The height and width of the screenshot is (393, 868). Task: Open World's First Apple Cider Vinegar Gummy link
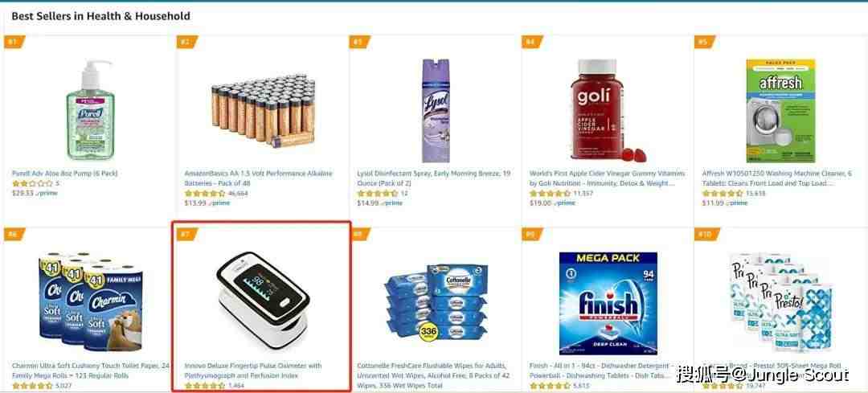point(608,178)
